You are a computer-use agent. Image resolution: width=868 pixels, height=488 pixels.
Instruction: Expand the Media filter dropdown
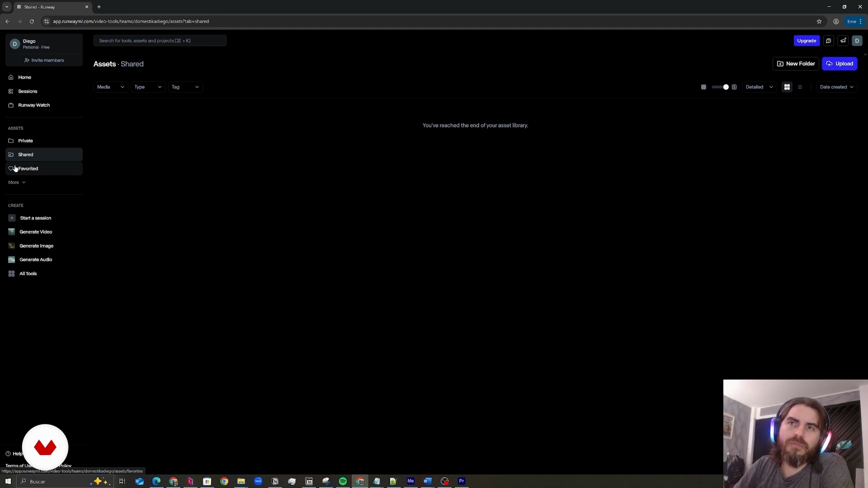[x=110, y=87]
